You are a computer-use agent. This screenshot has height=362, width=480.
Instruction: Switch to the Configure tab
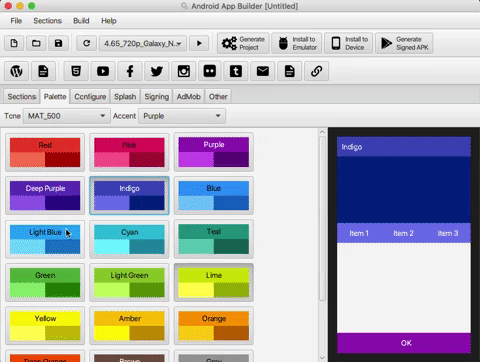pos(90,97)
